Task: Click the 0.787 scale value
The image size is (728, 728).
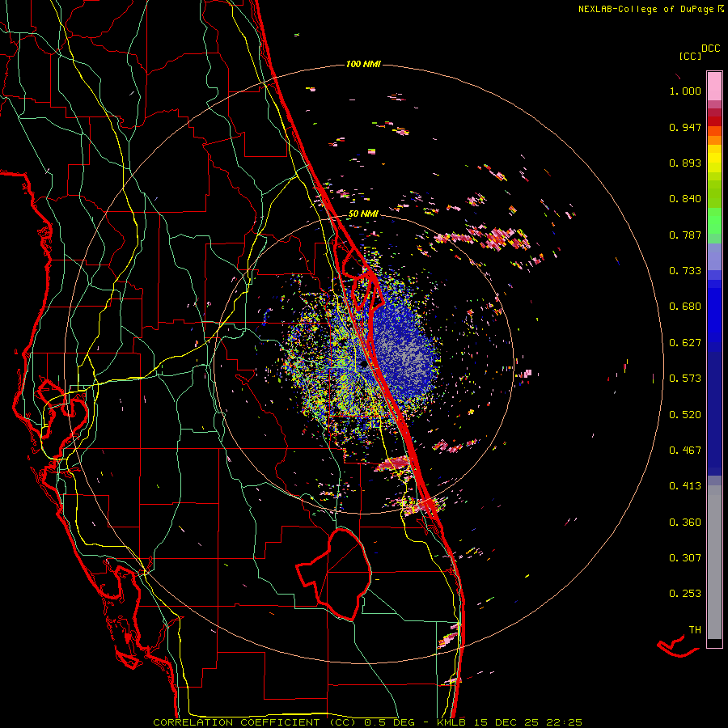Action: point(685,235)
